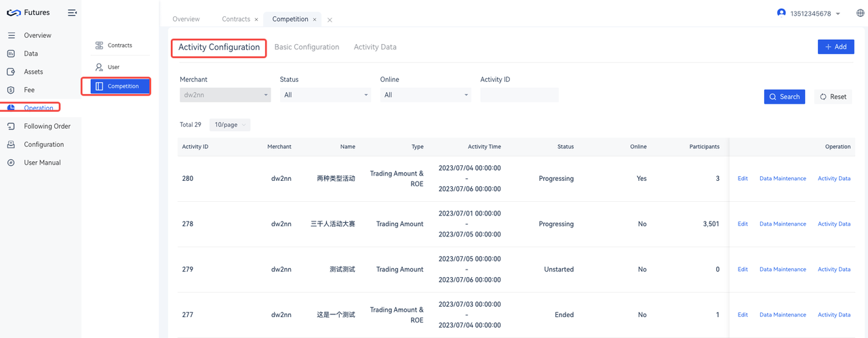
Task: Click the Competition submenu icon
Action: tap(100, 86)
